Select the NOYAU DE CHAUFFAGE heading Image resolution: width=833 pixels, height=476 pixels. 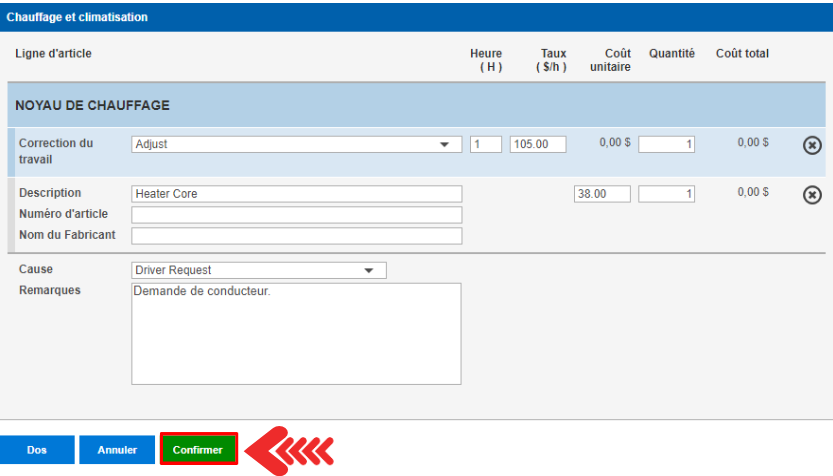click(92, 105)
